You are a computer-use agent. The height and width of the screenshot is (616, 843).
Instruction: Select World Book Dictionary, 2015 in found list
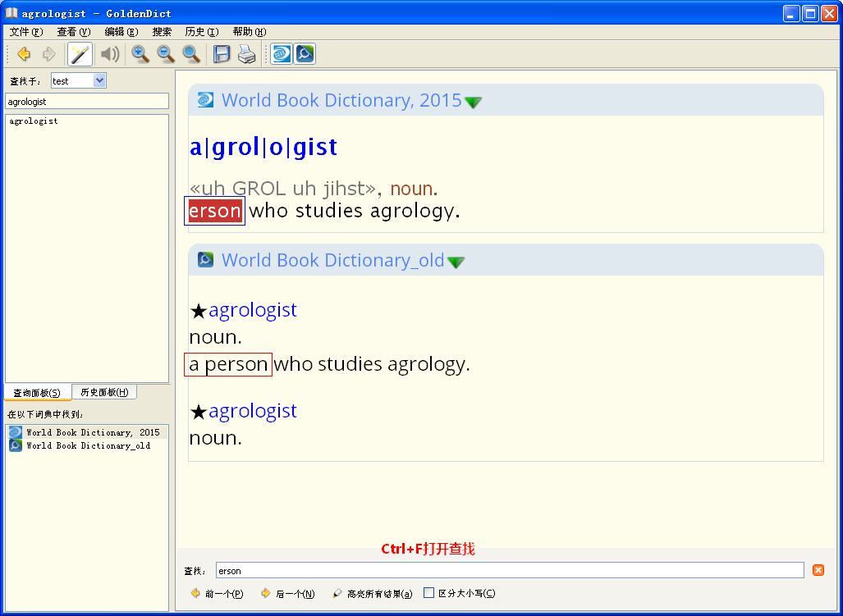pos(87,432)
